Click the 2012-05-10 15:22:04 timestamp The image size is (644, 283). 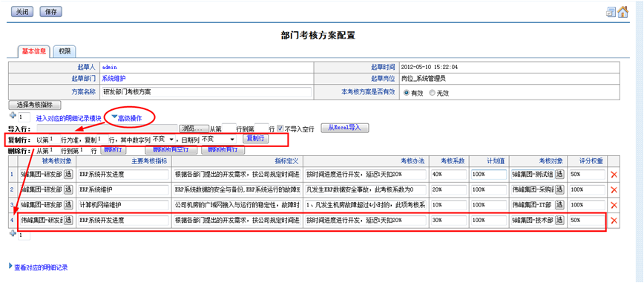429,67
